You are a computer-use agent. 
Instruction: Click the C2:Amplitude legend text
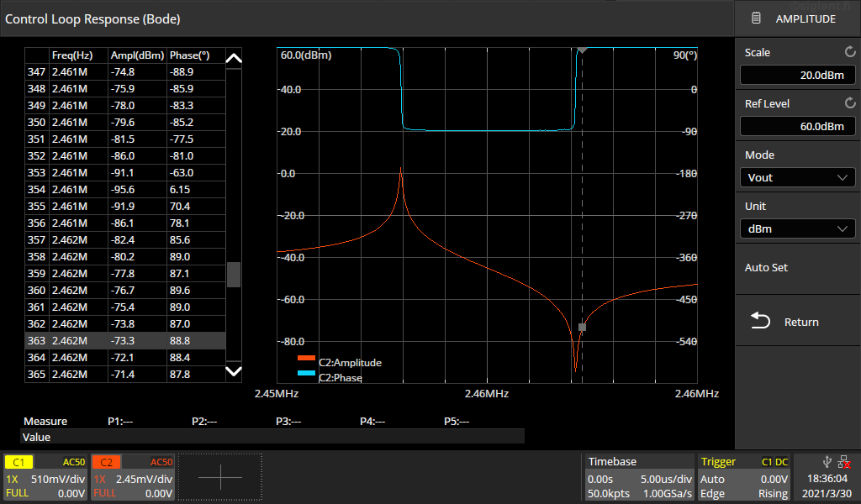tap(350, 363)
